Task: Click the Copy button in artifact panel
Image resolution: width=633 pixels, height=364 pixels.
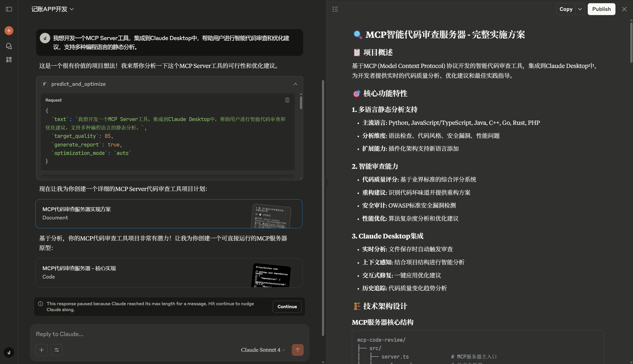Action: click(566, 9)
